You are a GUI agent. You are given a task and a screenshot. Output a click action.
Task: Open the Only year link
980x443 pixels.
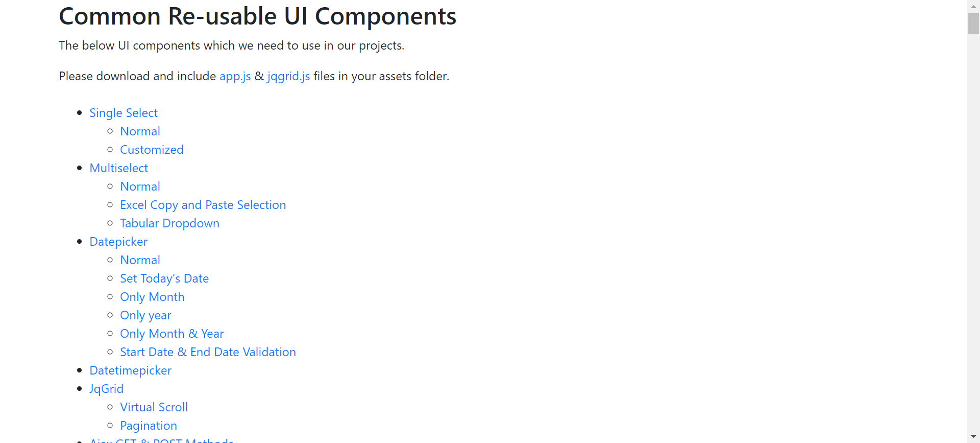[145, 315]
